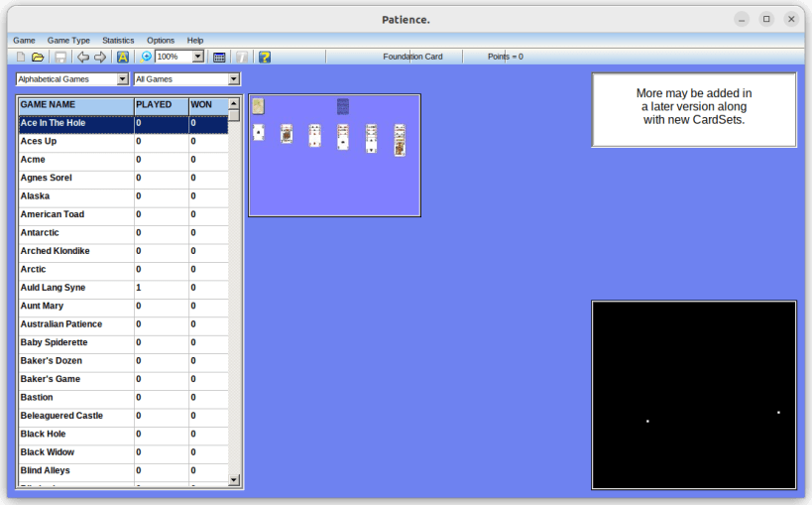
Task: Click the Save floppy disk icon
Action: [x=60, y=57]
